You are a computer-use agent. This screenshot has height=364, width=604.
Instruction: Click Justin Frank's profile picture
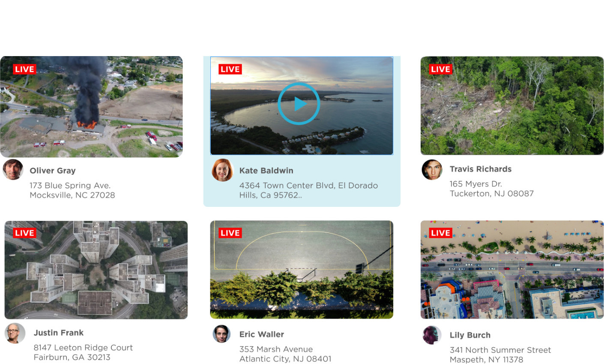[15, 333]
